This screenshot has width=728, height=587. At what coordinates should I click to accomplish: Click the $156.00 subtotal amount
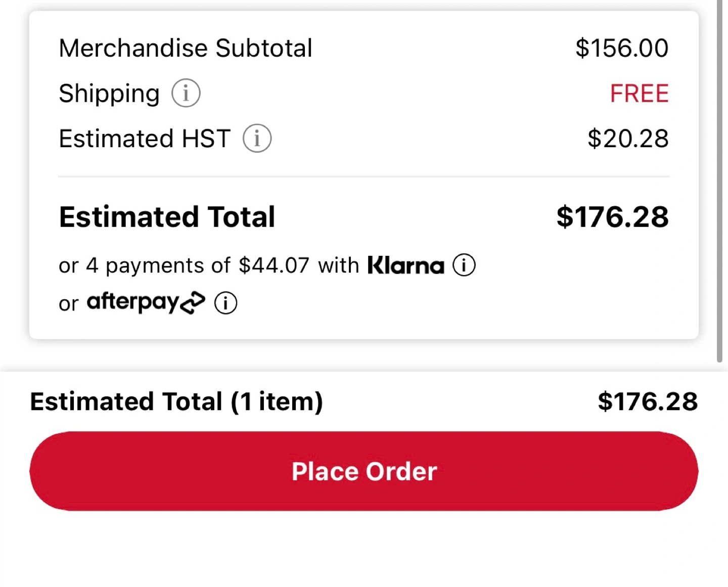[x=621, y=49]
